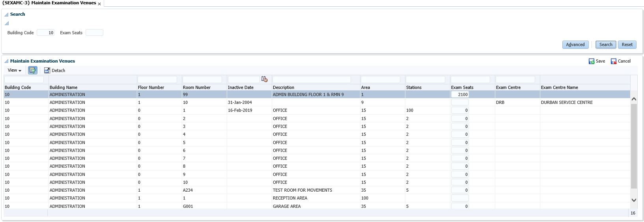Click the table scroll up arrow

click(x=634, y=99)
